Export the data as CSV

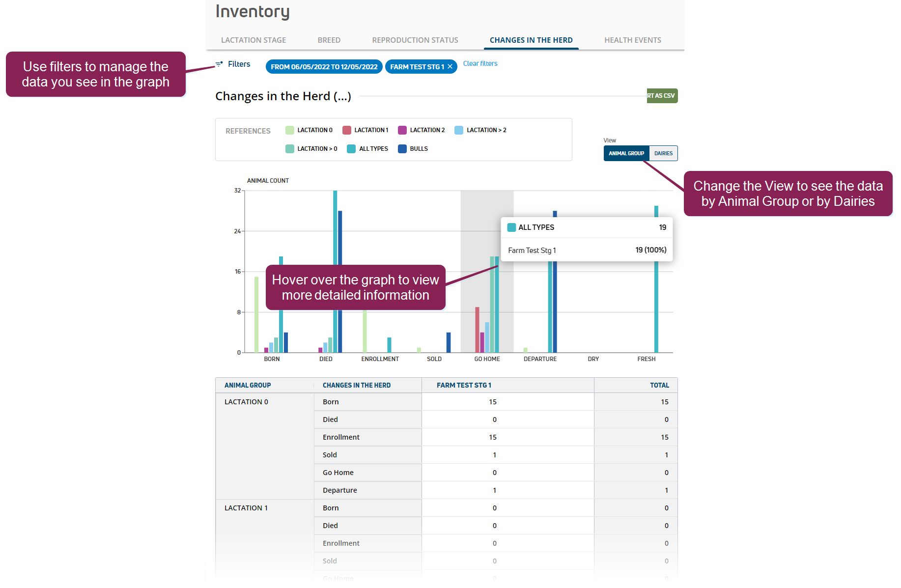click(662, 96)
